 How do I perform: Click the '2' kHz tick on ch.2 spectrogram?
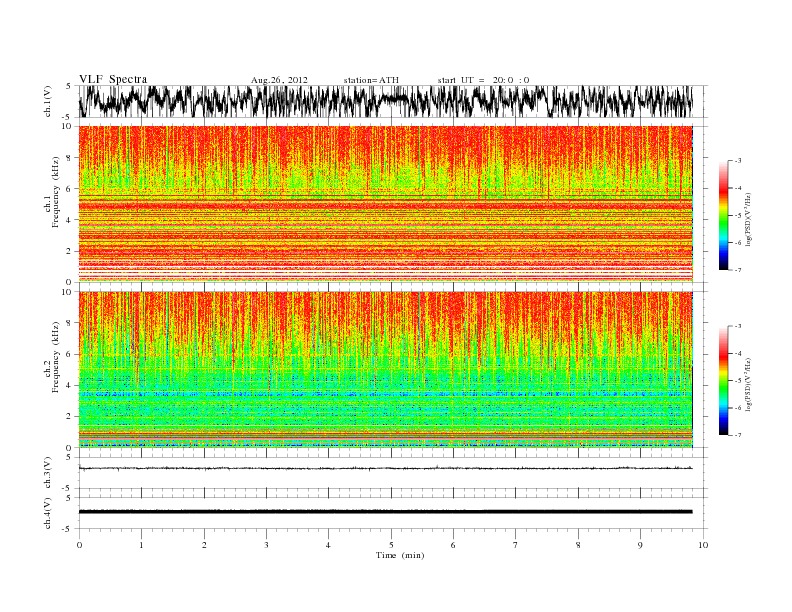click(69, 417)
